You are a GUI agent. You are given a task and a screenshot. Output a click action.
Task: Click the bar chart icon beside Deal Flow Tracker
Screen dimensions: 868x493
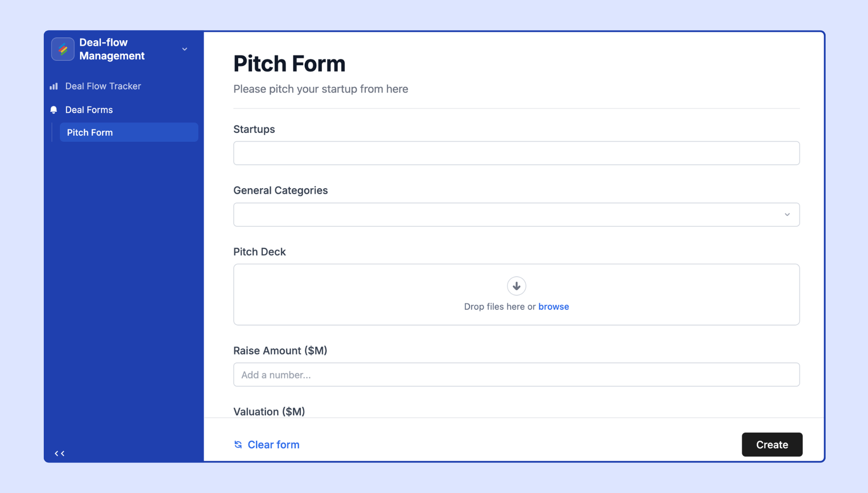(x=54, y=86)
